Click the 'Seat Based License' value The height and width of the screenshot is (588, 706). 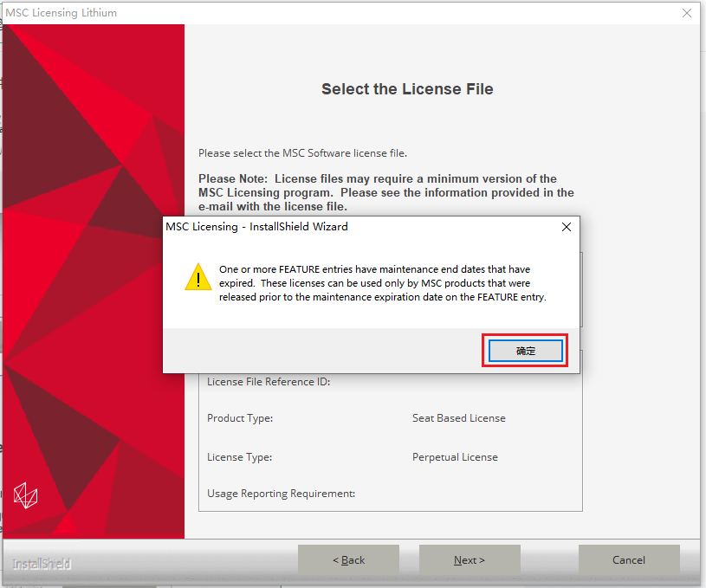pyautogui.click(x=459, y=418)
